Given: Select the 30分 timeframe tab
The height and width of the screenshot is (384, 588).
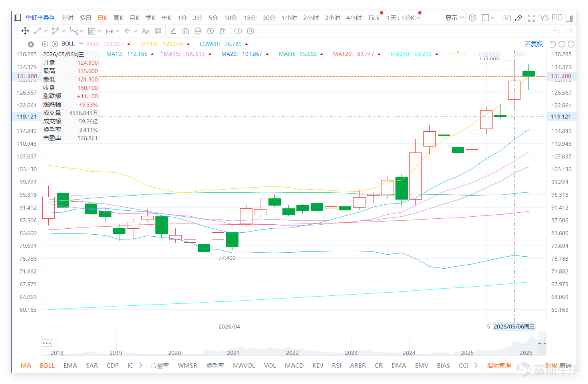Looking at the screenshot, I should [269, 18].
